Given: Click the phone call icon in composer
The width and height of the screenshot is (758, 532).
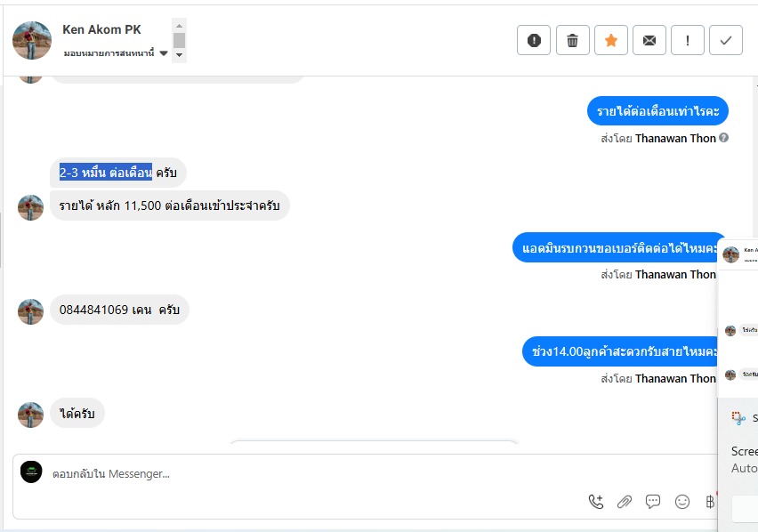Looking at the screenshot, I should [596, 502].
